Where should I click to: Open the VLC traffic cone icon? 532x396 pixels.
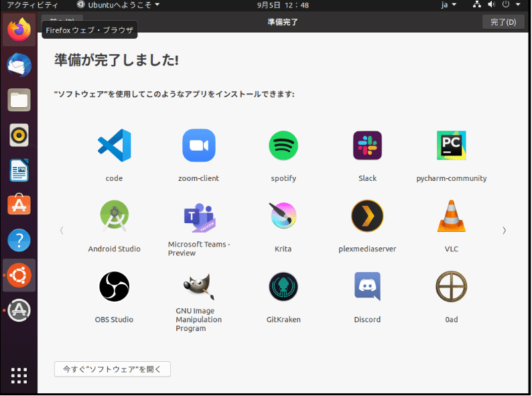click(451, 216)
